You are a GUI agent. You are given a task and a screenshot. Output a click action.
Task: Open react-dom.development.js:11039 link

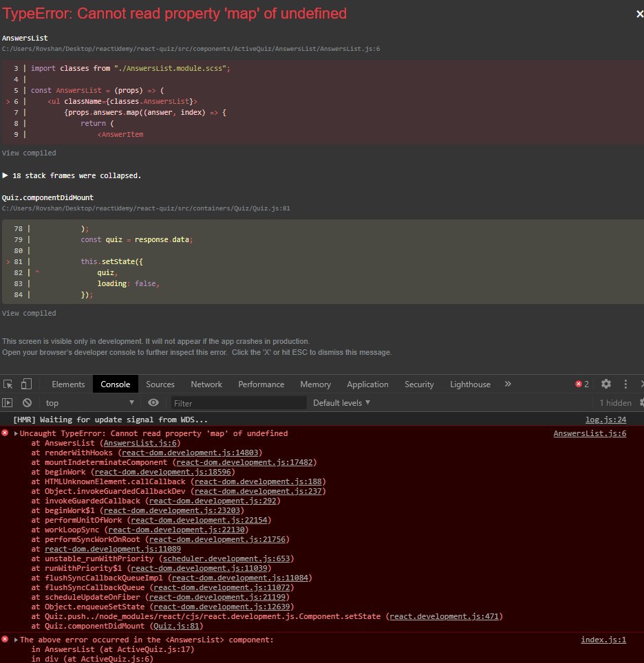[x=200, y=568]
